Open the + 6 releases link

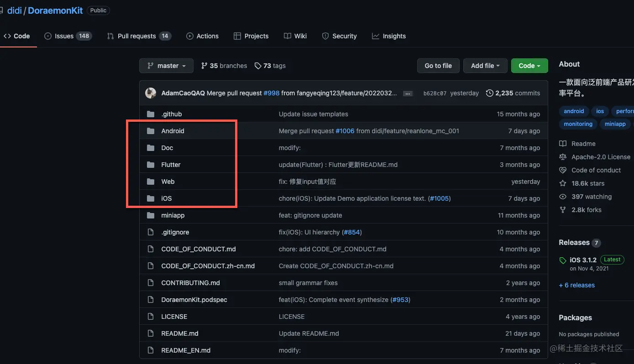tap(577, 285)
